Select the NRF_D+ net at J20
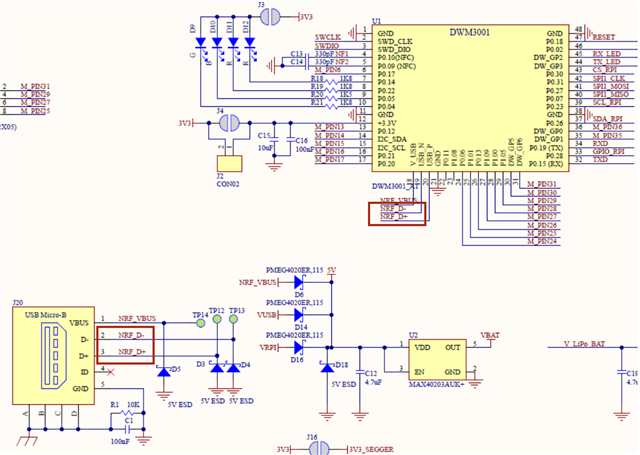The height and width of the screenshot is (455, 640). click(134, 354)
